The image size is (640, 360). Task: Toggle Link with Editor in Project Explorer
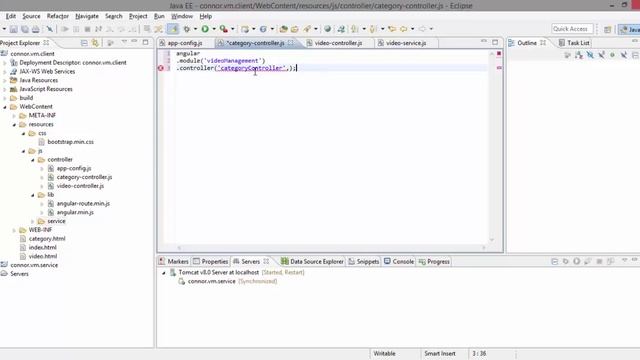[x=95, y=42]
